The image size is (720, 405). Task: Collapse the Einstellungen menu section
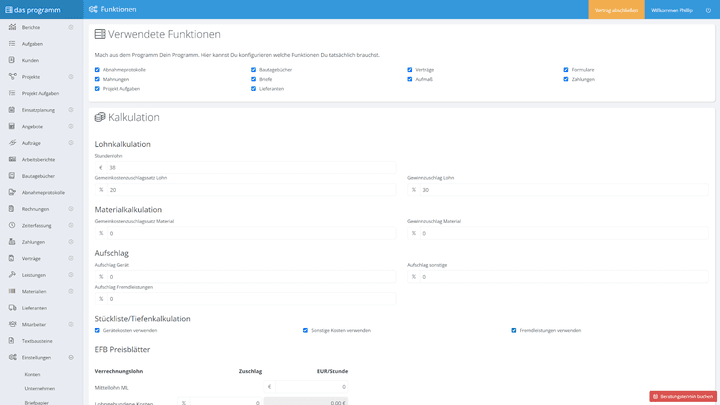[71, 357]
